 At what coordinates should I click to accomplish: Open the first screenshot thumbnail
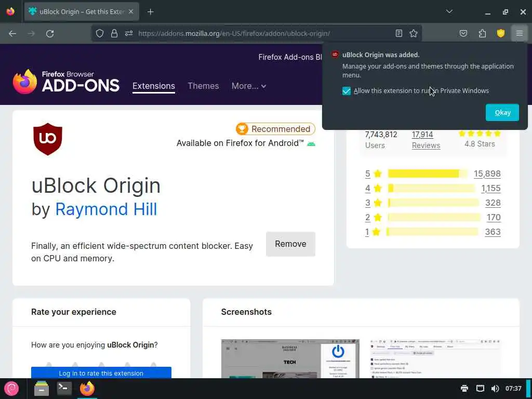point(290,358)
